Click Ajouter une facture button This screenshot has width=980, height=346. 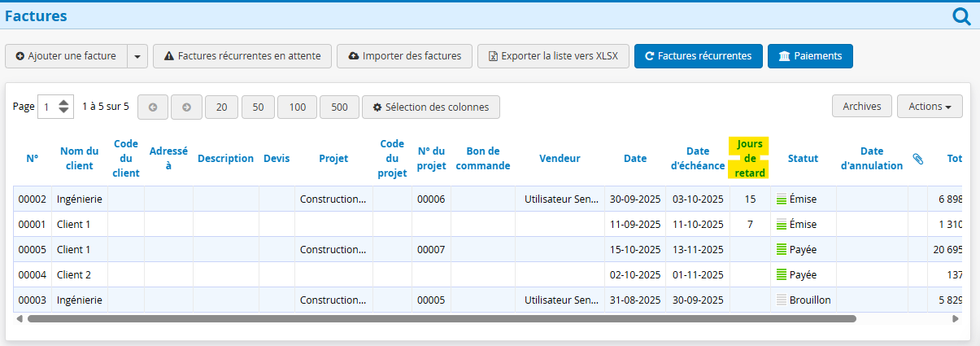point(66,56)
